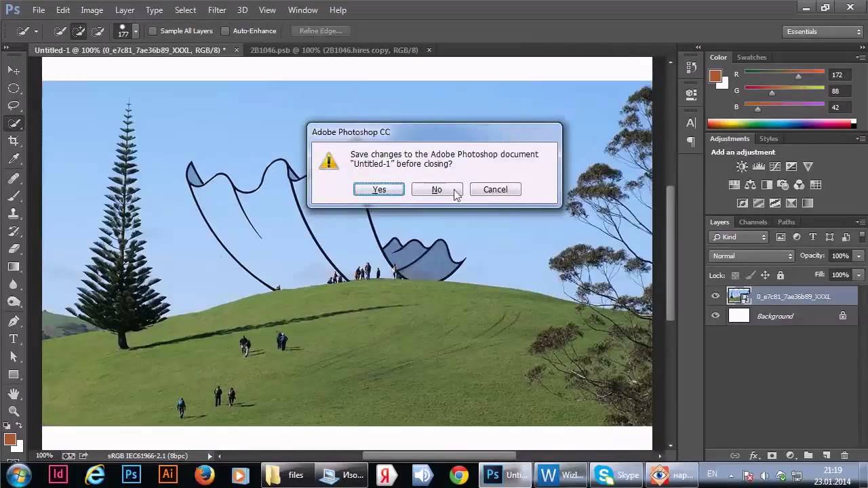Add a Curves adjustment
This screenshot has width=868, height=488.
tap(774, 167)
